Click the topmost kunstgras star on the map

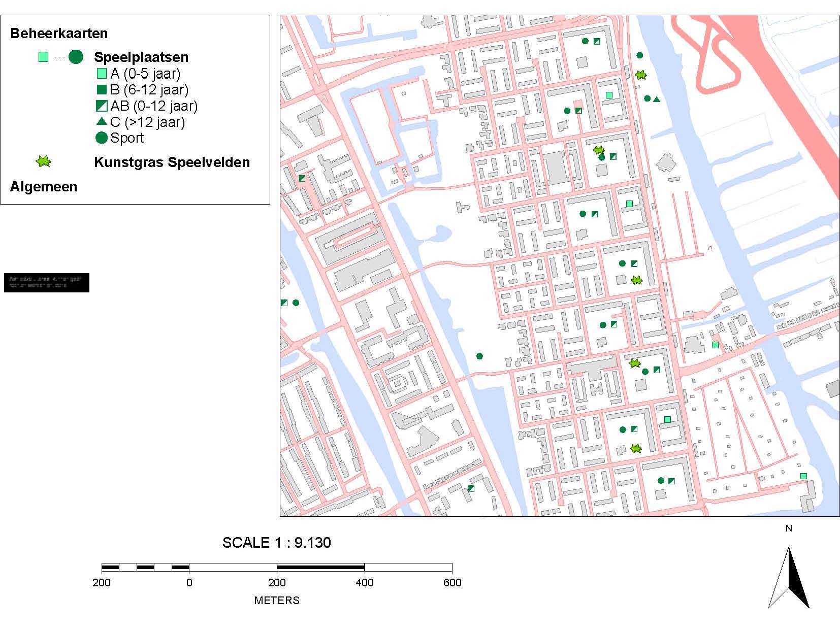click(641, 75)
